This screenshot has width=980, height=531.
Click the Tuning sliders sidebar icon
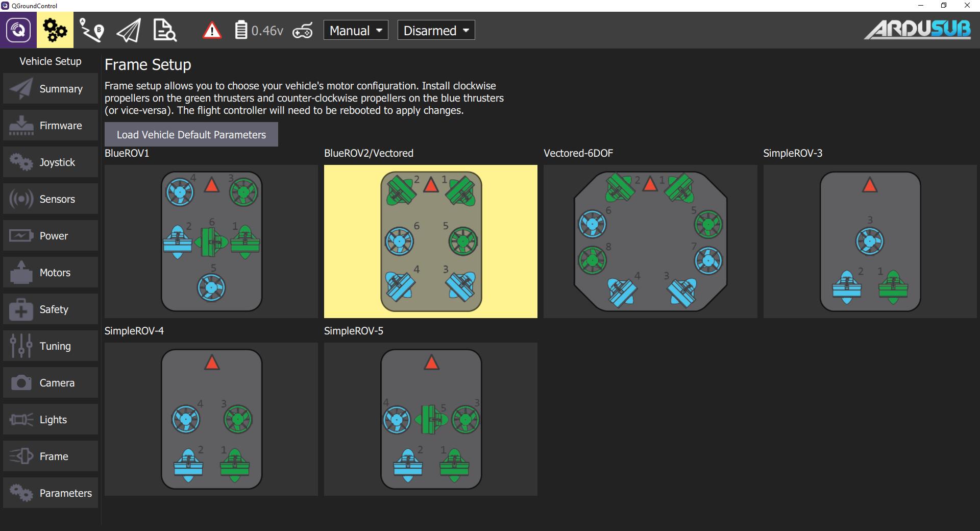tap(21, 346)
